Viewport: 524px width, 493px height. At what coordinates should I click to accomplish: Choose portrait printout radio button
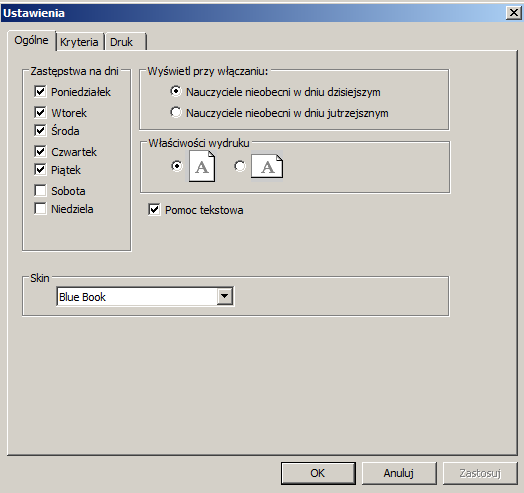pos(176,166)
